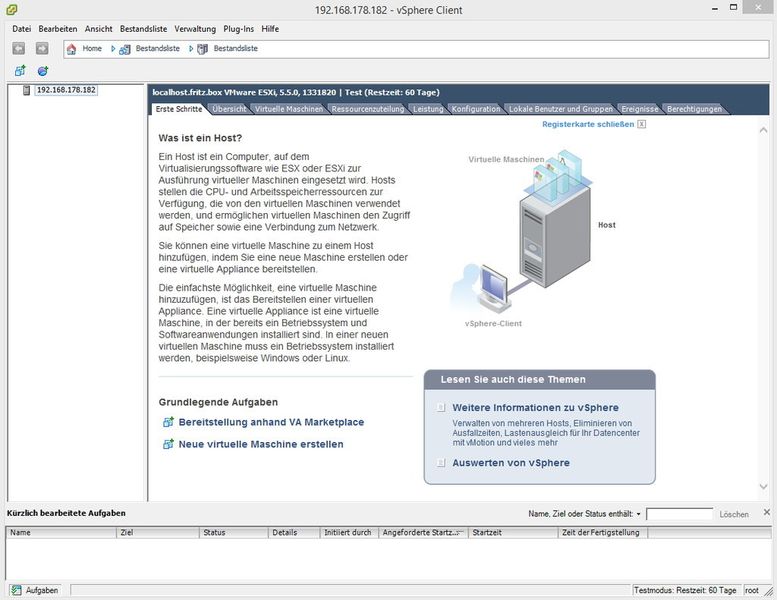This screenshot has height=600, width=777.
Task: Click Home in the breadcrumb bar
Action: 92,49
